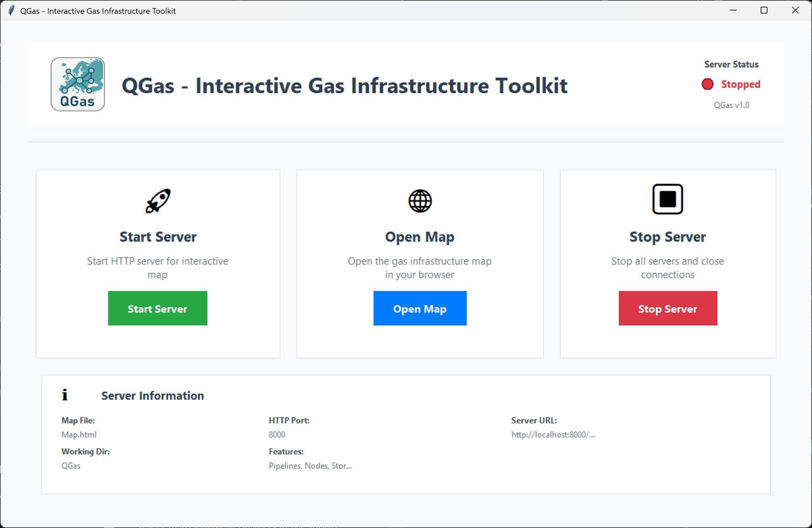Click the QGas logo image
812x528 pixels.
[78, 84]
